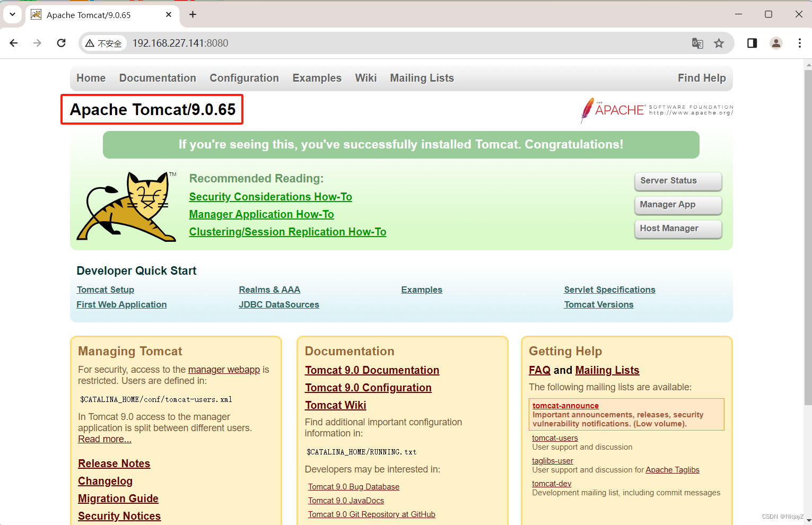
Task: Expand the tab search dropdown
Action: pos(12,14)
